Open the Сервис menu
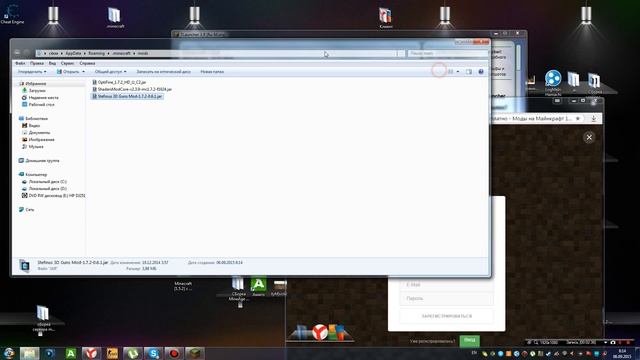This screenshot has height=360, width=640. pos(67,63)
